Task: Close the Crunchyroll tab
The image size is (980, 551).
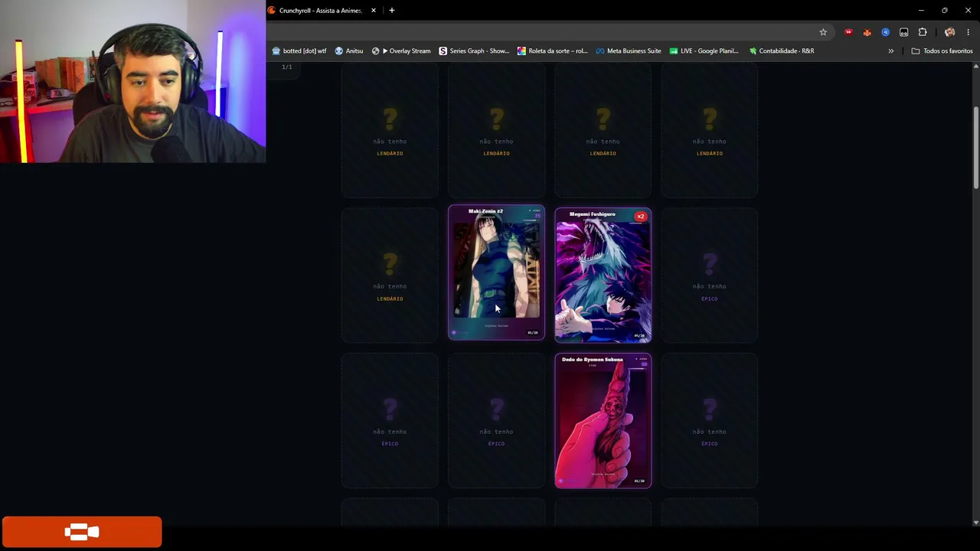Action: tap(374, 11)
